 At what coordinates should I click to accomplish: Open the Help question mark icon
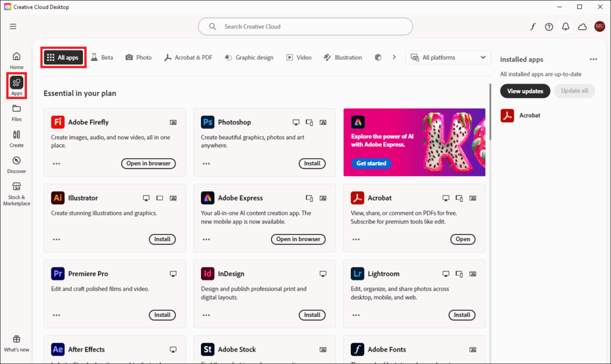[x=549, y=26]
